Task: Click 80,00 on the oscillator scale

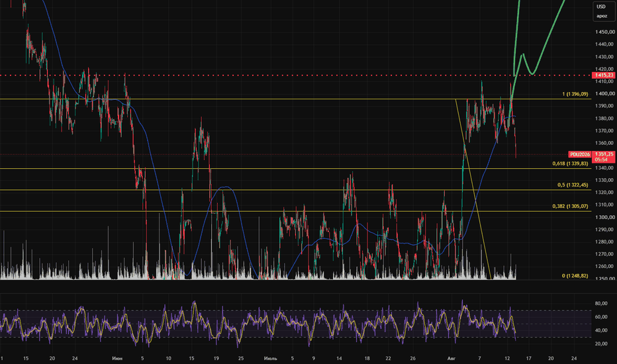Action: pyautogui.click(x=601, y=303)
